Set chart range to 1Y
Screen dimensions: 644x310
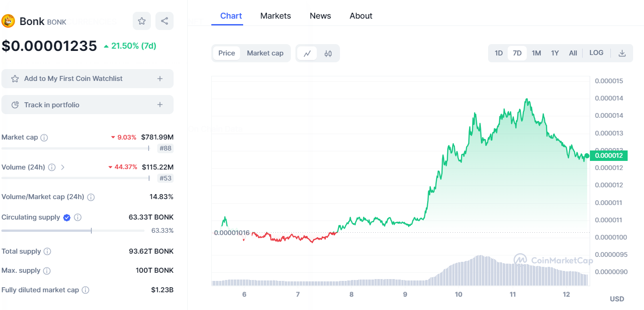pos(555,53)
